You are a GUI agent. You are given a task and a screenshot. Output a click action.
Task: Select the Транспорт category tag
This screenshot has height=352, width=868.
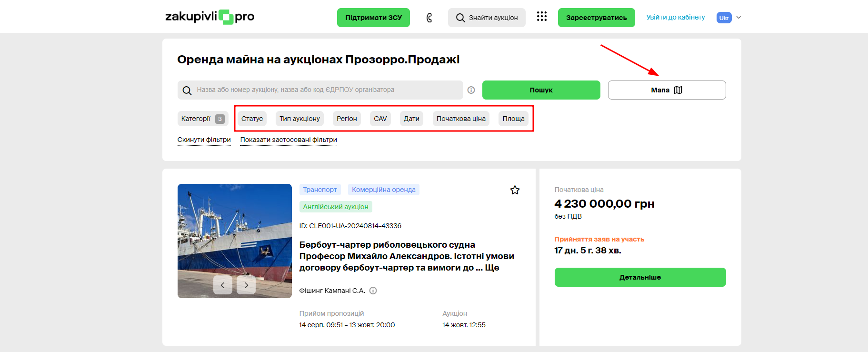point(320,190)
